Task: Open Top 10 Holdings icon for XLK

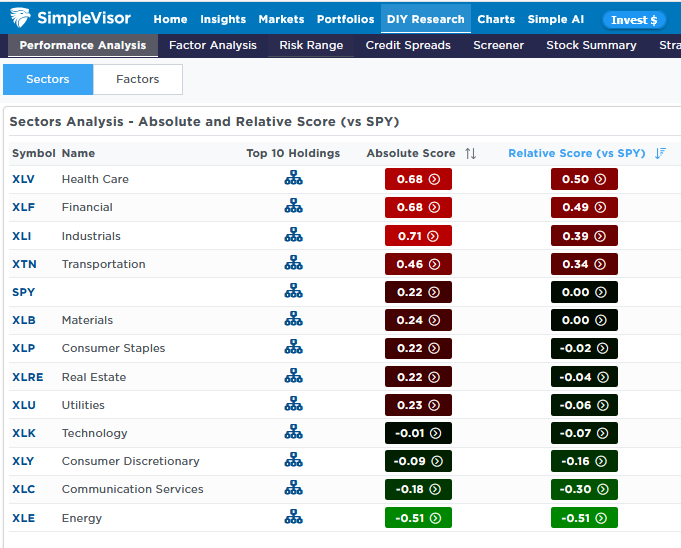Action: [294, 432]
